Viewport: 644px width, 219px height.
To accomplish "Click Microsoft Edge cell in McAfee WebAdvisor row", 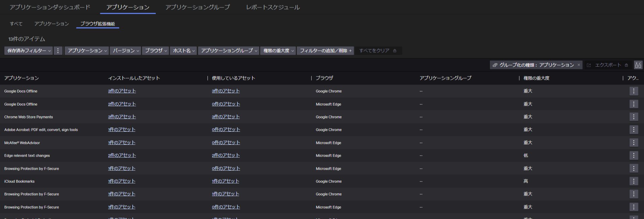I will point(328,143).
